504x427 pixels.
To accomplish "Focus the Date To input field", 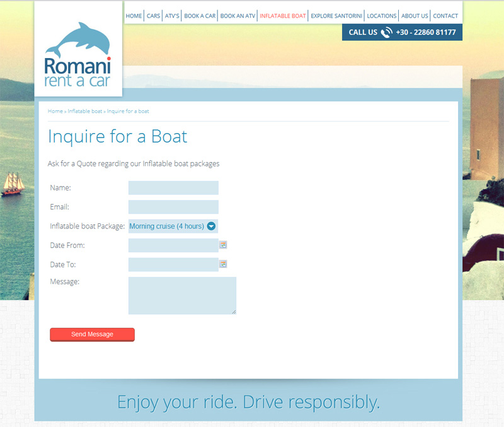I will [x=173, y=264].
